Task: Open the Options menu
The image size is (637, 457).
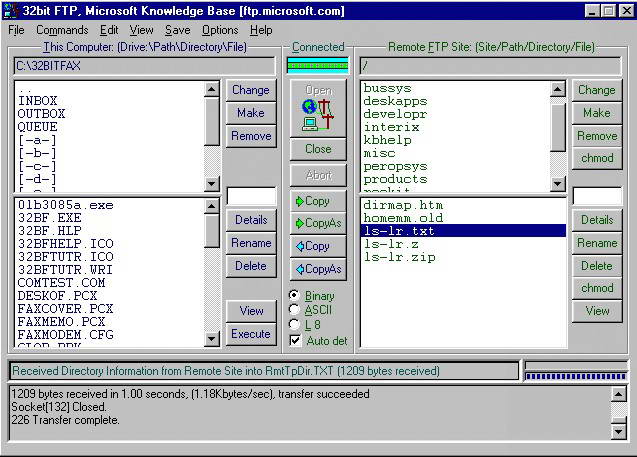Action: click(x=220, y=30)
